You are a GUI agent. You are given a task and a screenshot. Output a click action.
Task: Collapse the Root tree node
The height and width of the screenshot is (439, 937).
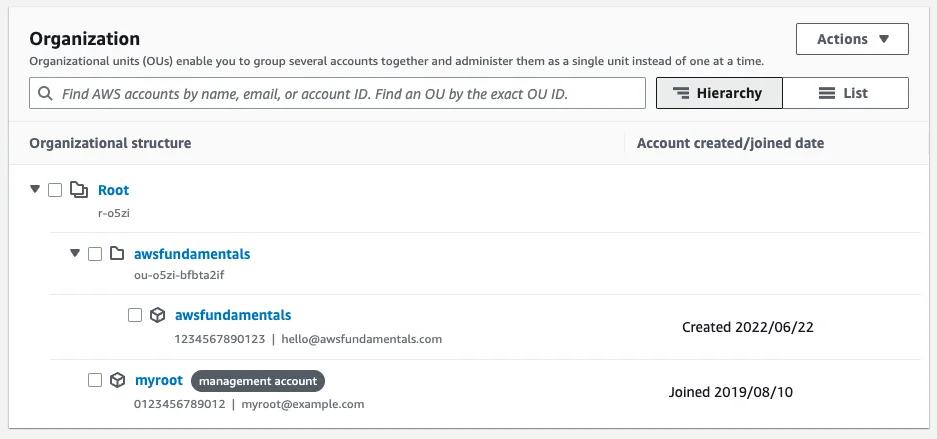(x=35, y=189)
